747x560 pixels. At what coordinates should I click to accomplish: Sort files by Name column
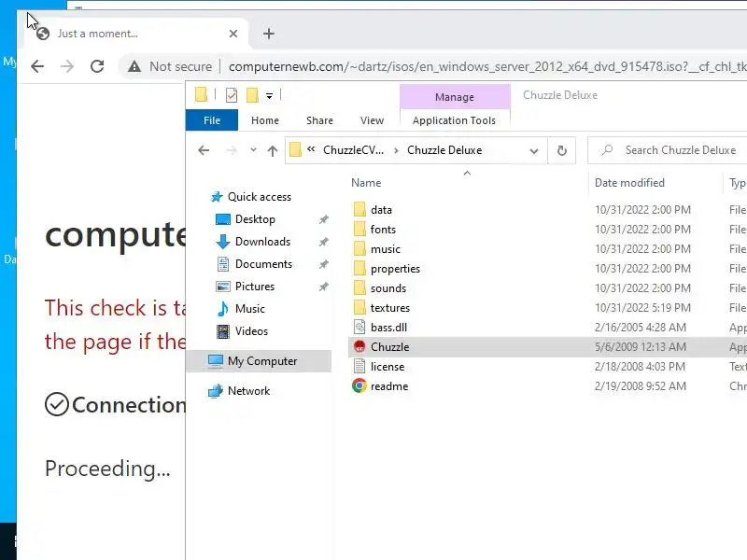coord(366,183)
